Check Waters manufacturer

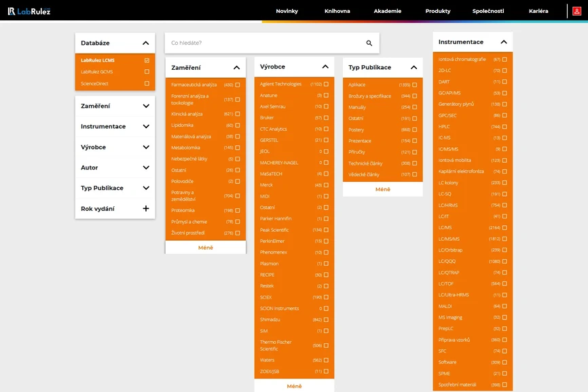pos(326,360)
